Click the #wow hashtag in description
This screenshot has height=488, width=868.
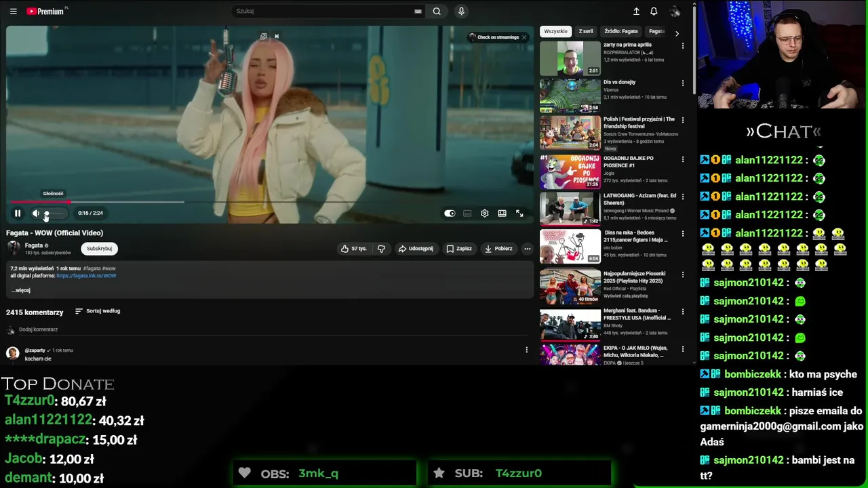(x=108, y=268)
